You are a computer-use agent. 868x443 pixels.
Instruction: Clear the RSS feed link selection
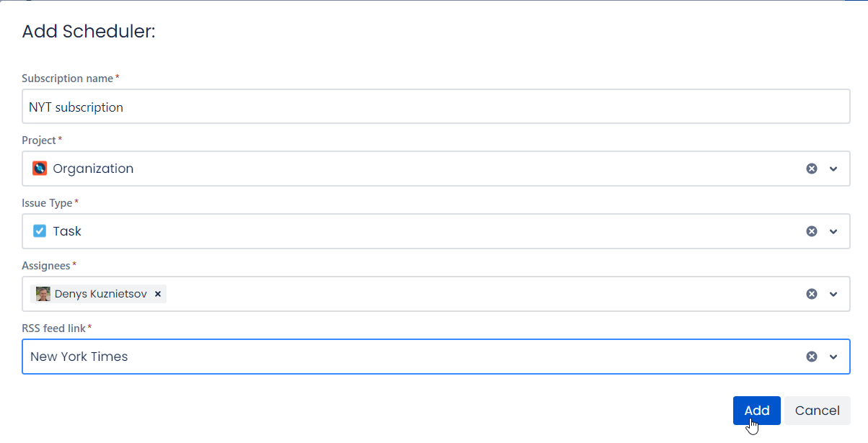(x=812, y=357)
